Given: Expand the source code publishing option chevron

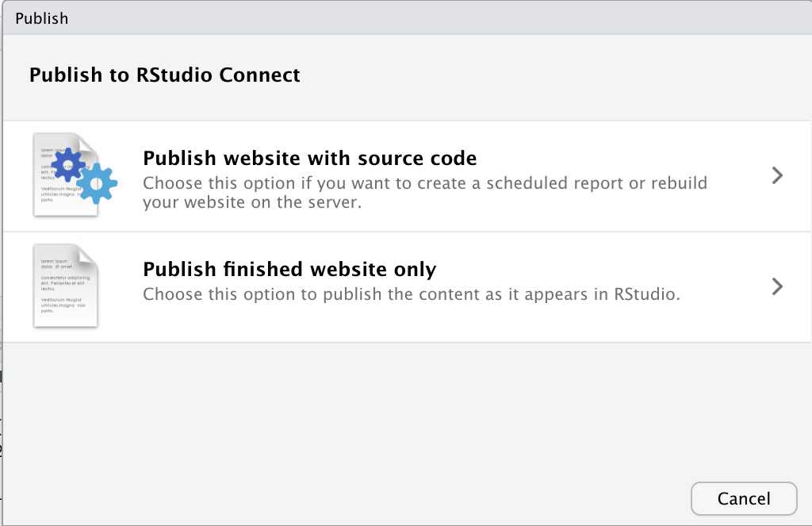Looking at the screenshot, I should point(777,175).
